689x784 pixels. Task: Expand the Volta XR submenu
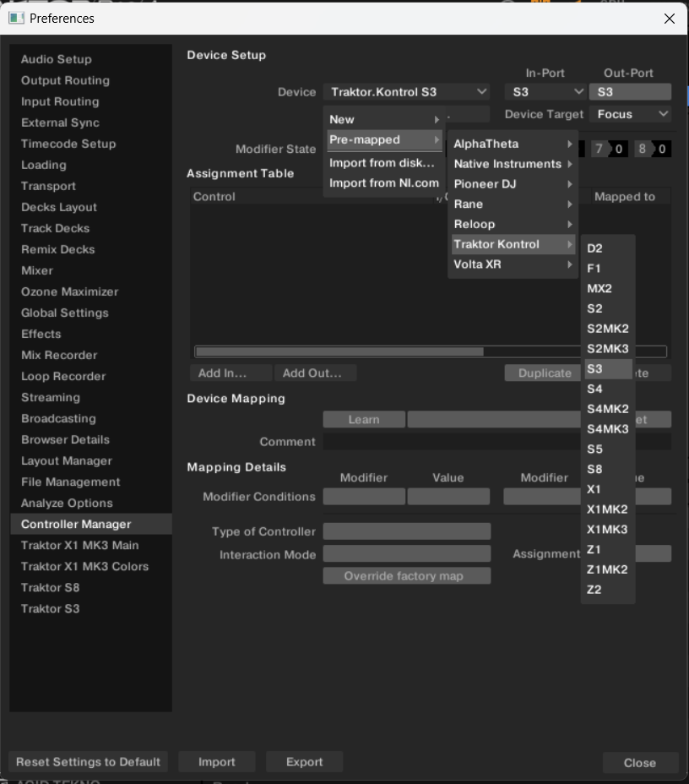[513, 264]
